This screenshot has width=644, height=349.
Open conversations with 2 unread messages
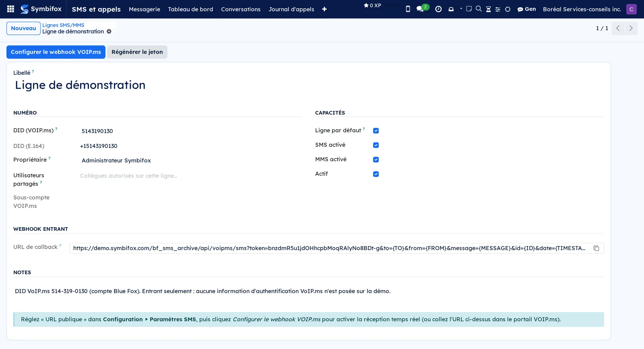tap(422, 8)
